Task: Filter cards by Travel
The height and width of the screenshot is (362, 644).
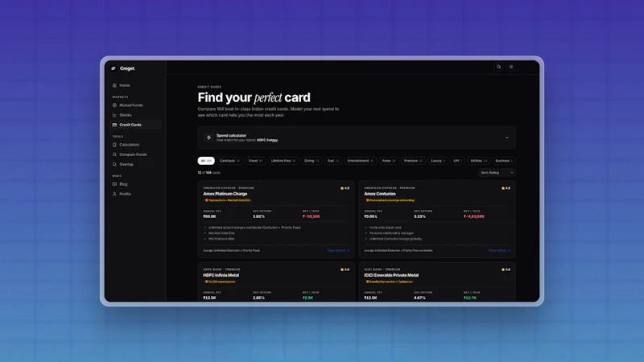Action: [x=255, y=161]
